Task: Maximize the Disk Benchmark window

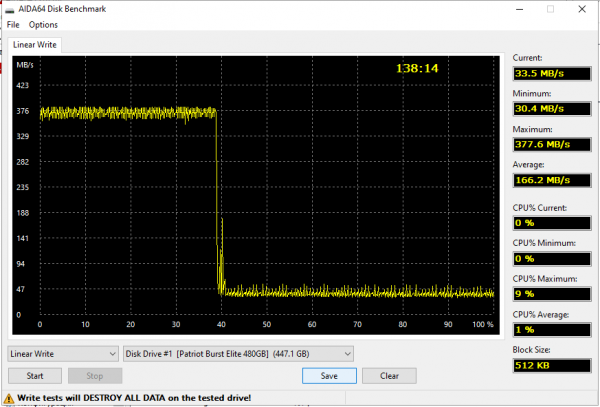Action: pos(550,9)
